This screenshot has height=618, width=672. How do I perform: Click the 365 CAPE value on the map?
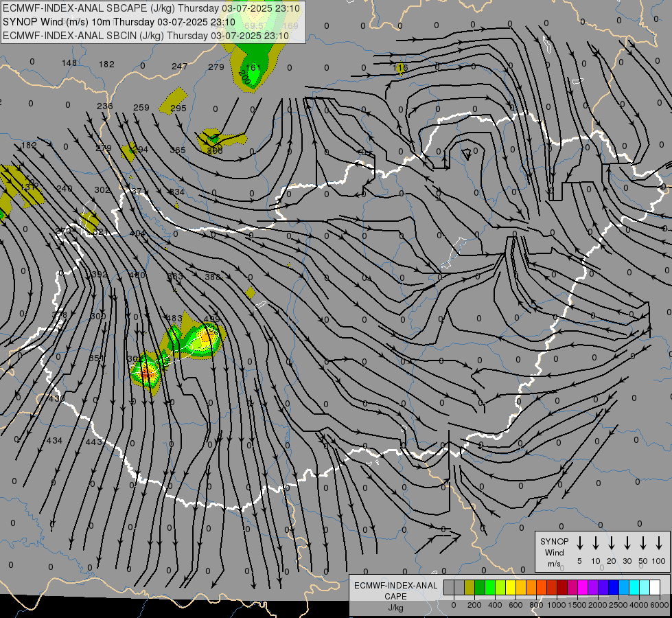tap(177, 150)
